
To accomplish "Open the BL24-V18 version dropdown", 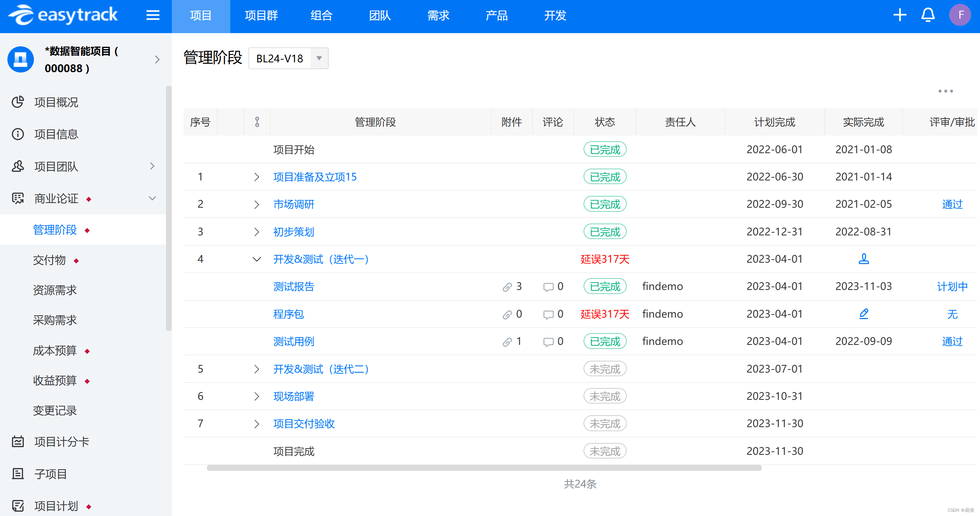I will (x=288, y=58).
